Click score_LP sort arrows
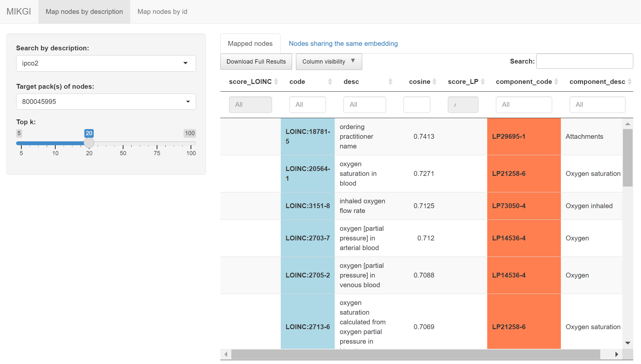This screenshot has width=641, height=364. click(x=483, y=82)
